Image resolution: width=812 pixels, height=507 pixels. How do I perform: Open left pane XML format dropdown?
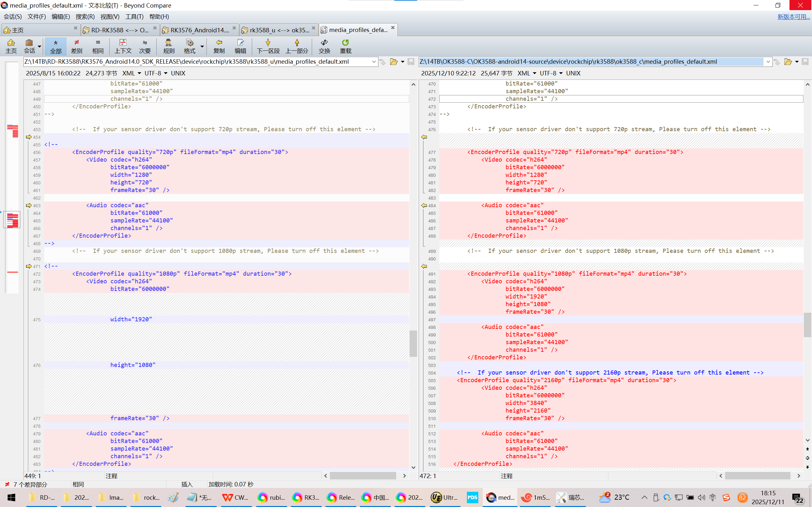click(x=139, y=74)
